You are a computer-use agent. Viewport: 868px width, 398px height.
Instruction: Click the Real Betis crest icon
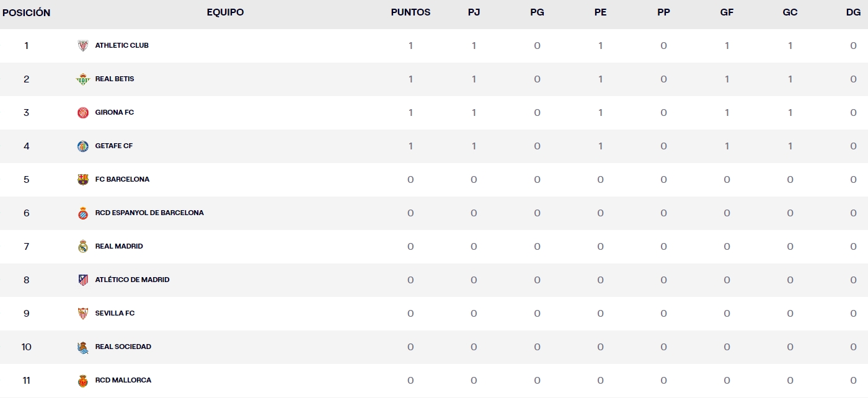(83, 79)
